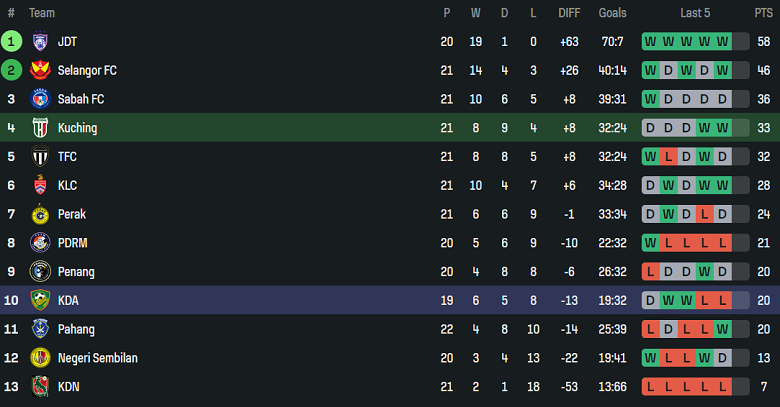The width and height of the screenshot is (780, 407).
Task: Click KDN's last red L form box
Action: (740, 386)
